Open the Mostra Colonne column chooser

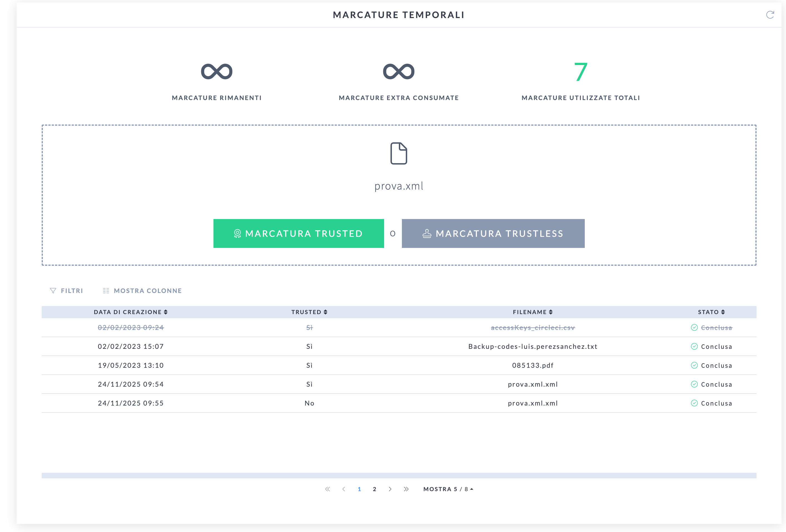(x=142, y=291)
